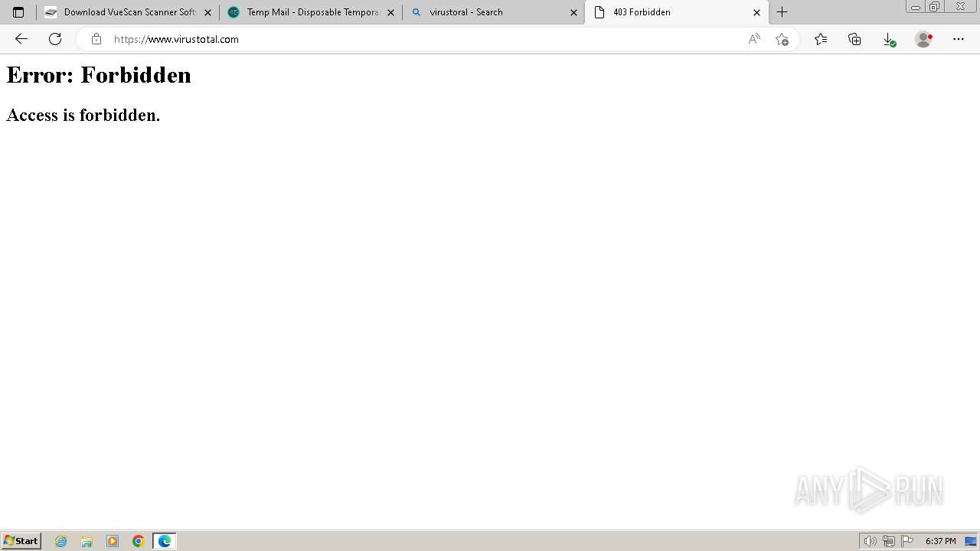Go back to the previous page
Screen dimensions: 980x551
pyautogui.click(x=21, y=39)
